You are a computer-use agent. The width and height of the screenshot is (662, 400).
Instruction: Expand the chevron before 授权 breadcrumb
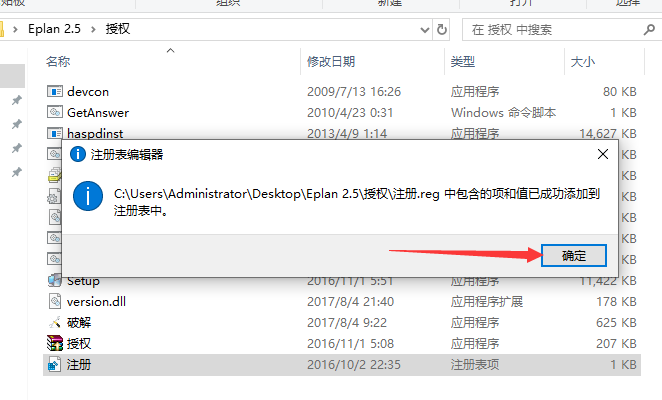(x=93, y=29)
